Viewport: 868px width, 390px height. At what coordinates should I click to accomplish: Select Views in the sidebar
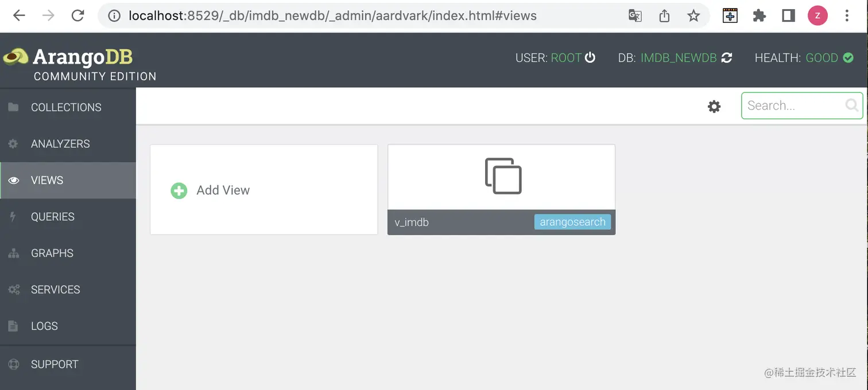tap(68, 180)
